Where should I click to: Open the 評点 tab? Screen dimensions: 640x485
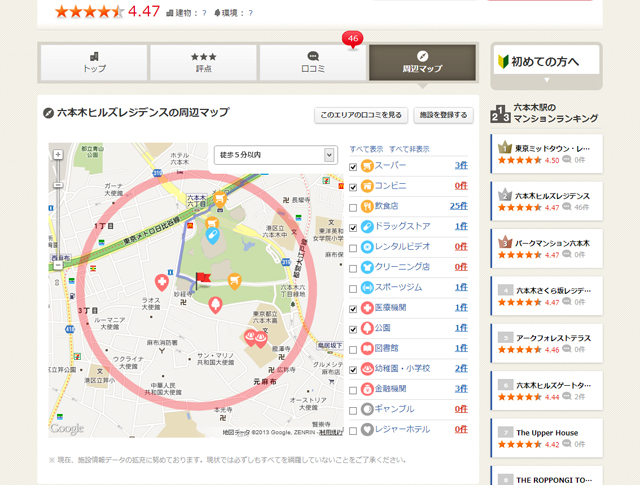(x=203, y=62)
